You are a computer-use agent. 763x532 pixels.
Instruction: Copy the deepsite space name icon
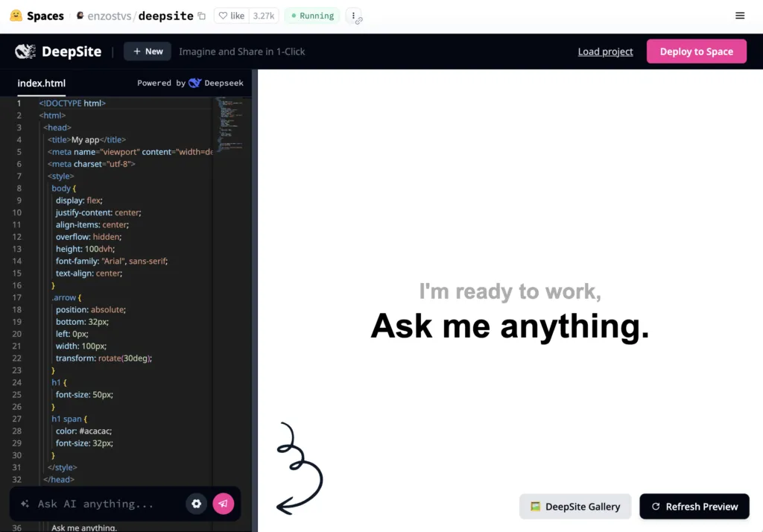pos(201,16)
